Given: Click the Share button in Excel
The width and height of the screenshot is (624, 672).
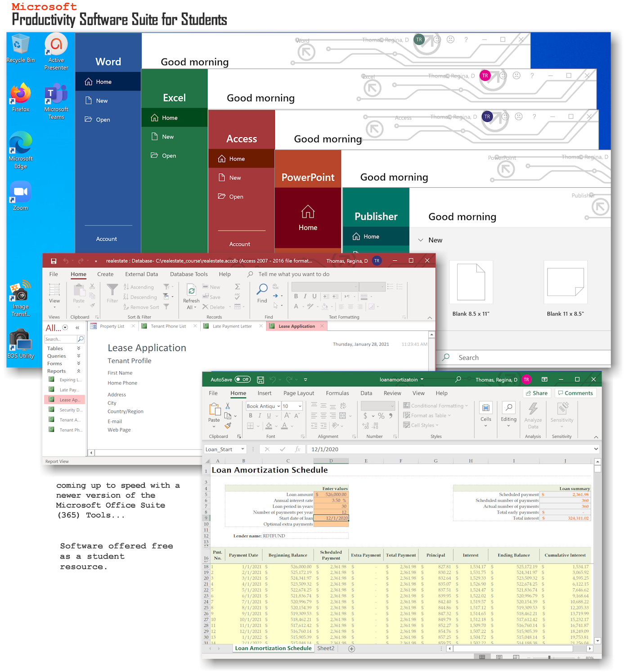Looking at the screenshot, I should (x=537, y=393).
